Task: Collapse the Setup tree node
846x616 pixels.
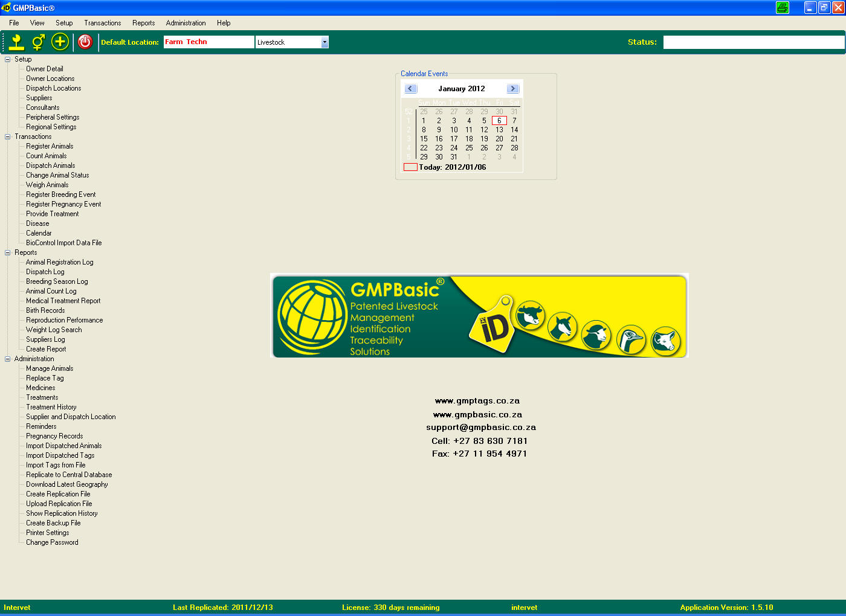Action: click(8, 59)
